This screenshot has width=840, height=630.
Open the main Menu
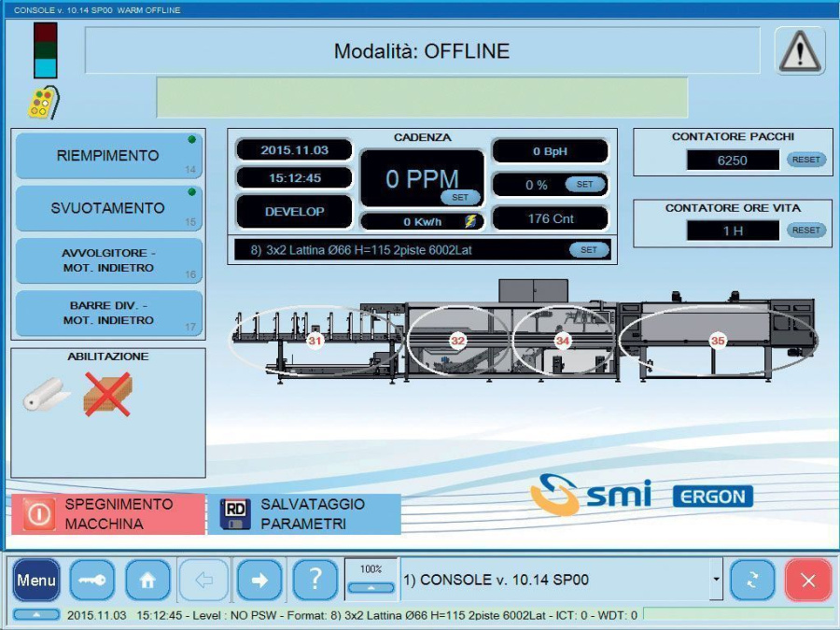[36, 581]
